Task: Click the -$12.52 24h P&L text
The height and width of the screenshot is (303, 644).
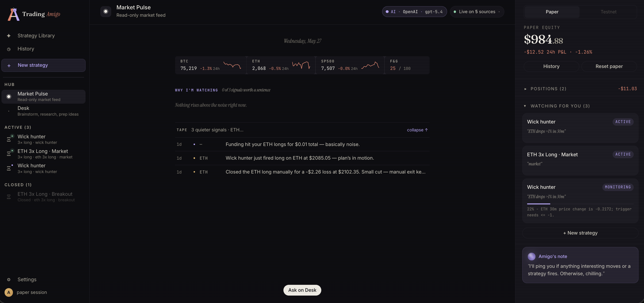Action: pyautogui.click(x=558, y=52)
